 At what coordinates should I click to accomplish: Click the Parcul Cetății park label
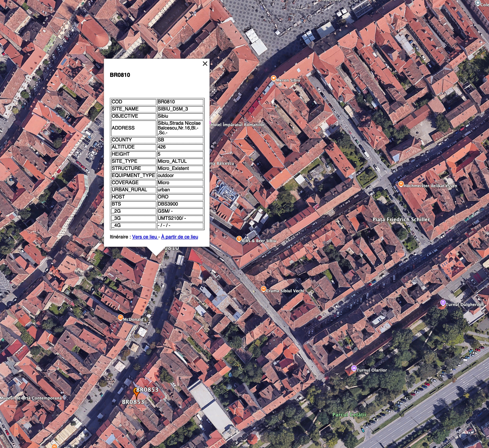click(x=349, y=415)
